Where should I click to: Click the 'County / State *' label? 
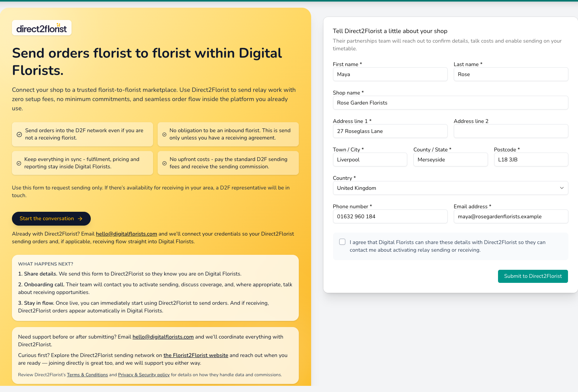[x=432, y=149]
